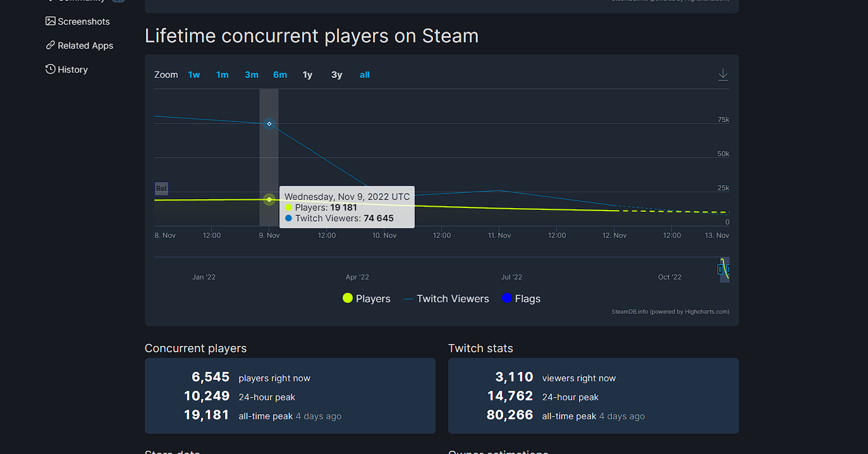This screenshot has height=454, width=868.
Task: Select the 6m zoom range
Action: pos(280,75)
